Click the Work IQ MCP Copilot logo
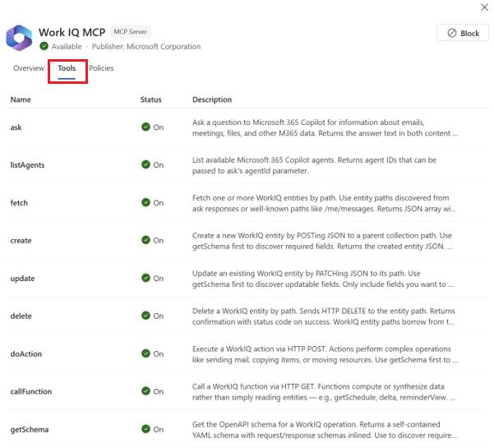494x448 pixels. (x=19, y=38)
